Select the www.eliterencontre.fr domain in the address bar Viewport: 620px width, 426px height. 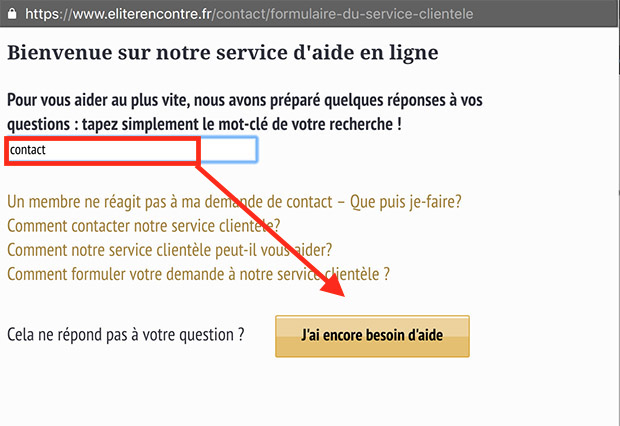click(x=146, y=15)
